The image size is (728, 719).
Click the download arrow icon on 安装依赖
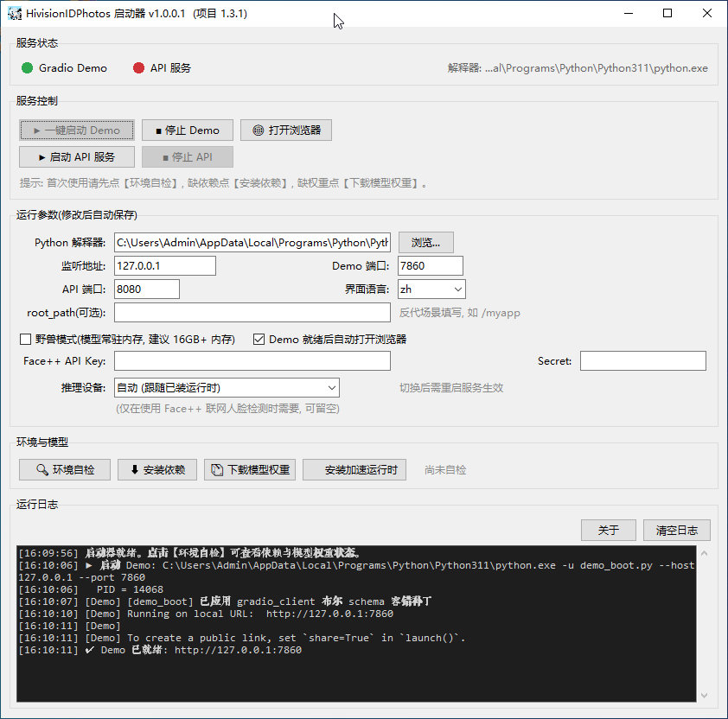coord(135,469)
